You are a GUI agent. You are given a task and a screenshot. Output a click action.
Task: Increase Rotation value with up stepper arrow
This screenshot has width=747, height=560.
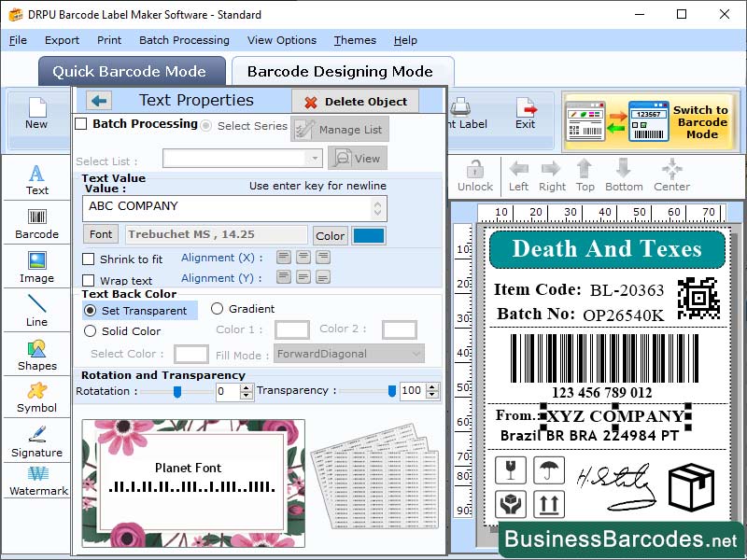(247, 387)
